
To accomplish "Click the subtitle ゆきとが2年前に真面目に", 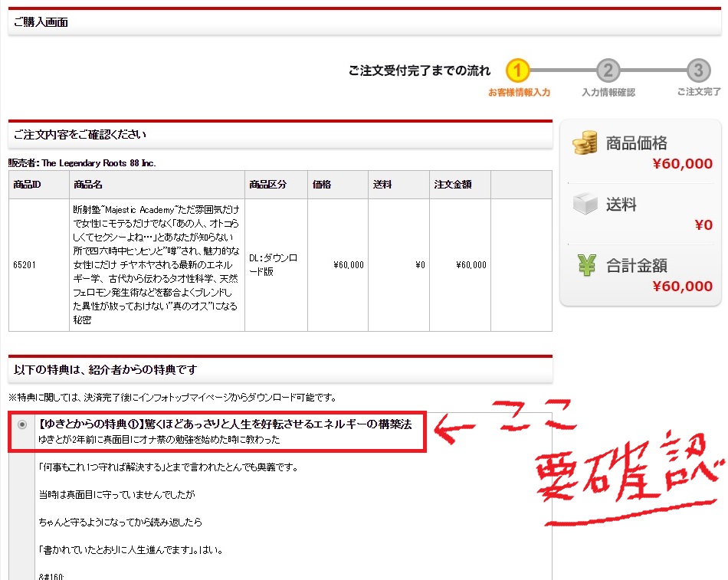I will (159, 439).
